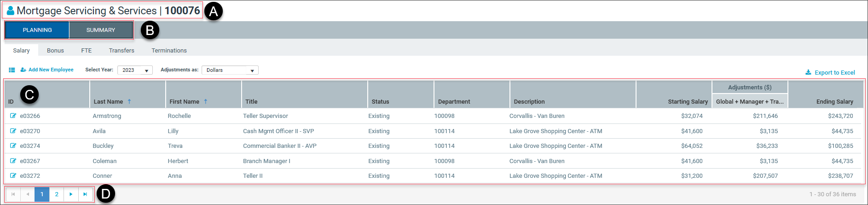This screenshot has height=205, width=868.
Task: Open the Select Year dropdown
Action: click(x=135, y=70)
